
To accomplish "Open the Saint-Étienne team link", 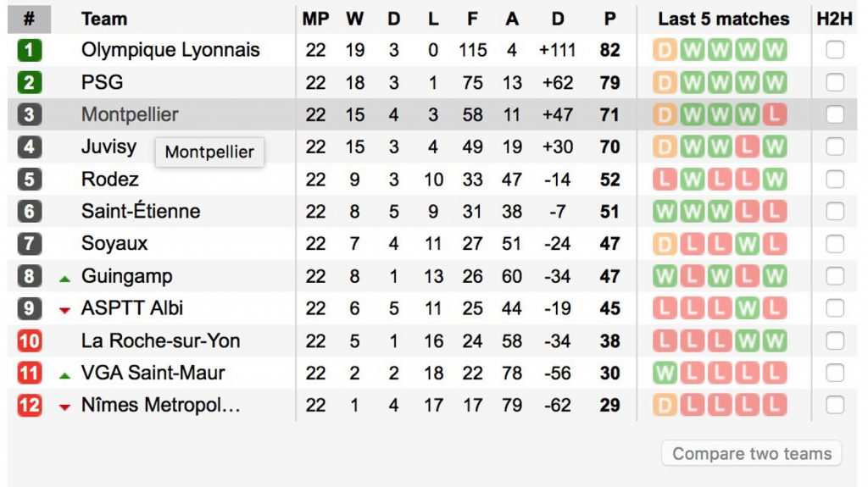I will [x=141, y=211].
